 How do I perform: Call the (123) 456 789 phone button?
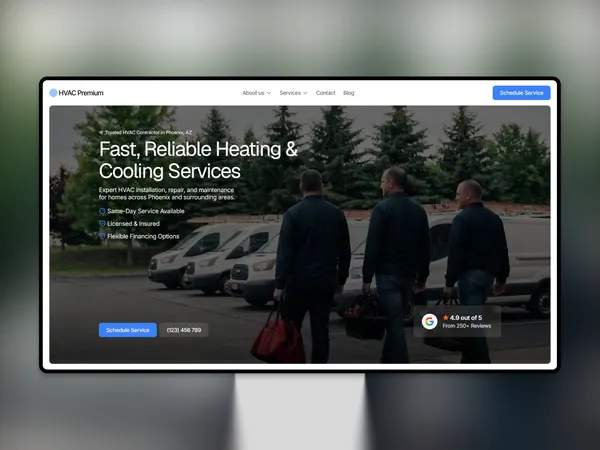coord(184,330)
